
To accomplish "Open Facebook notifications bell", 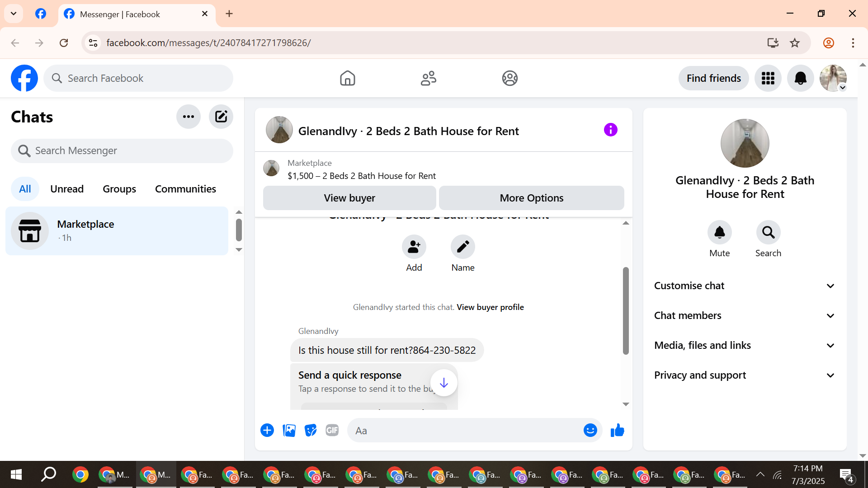I will coord(800,78).
